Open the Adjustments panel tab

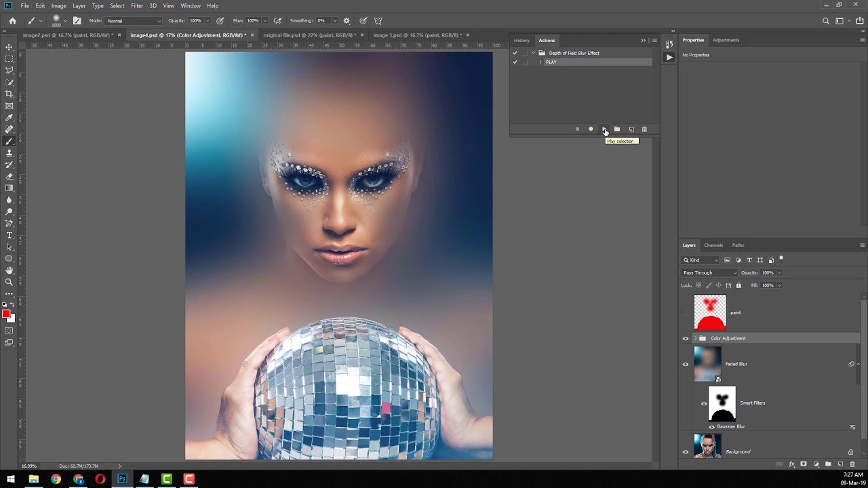pos(726,40)
